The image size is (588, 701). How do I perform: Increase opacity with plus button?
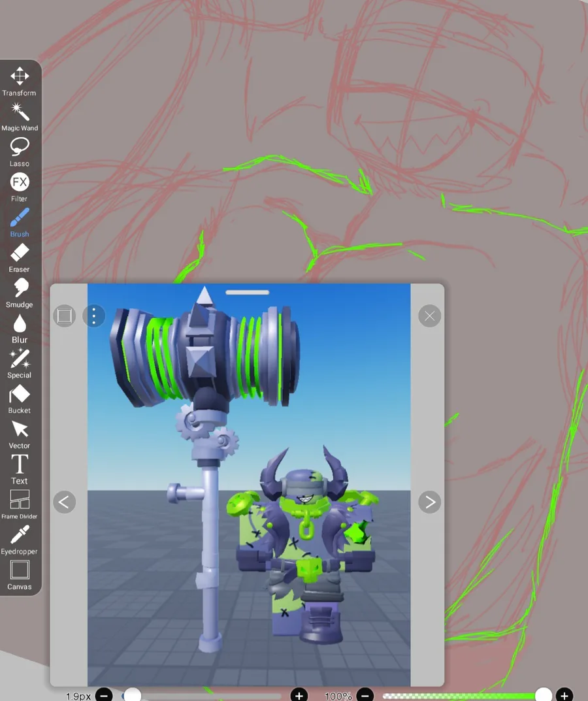[x=564, y=695]
